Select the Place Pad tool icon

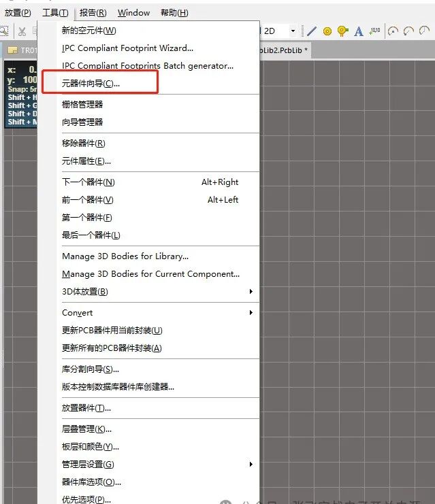pos(327,31)
